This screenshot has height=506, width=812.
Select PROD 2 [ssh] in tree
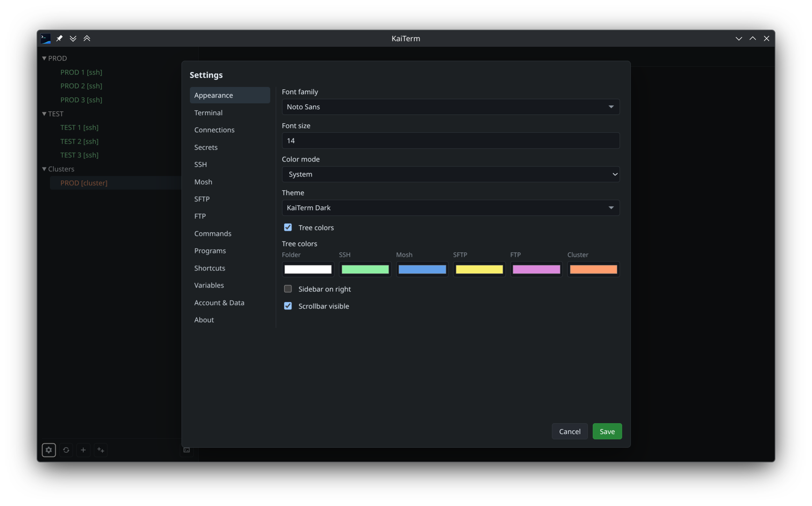81,86
